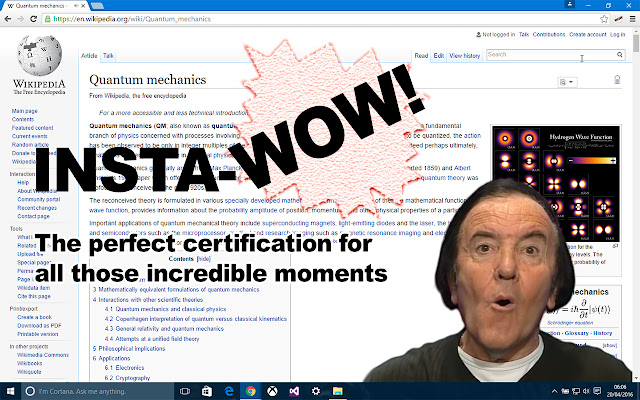Image resolution: width=640 pixels, height=400 pixels.
Task: Click the Chrome profile icon in title bar
Action: (x=569, y=4)
